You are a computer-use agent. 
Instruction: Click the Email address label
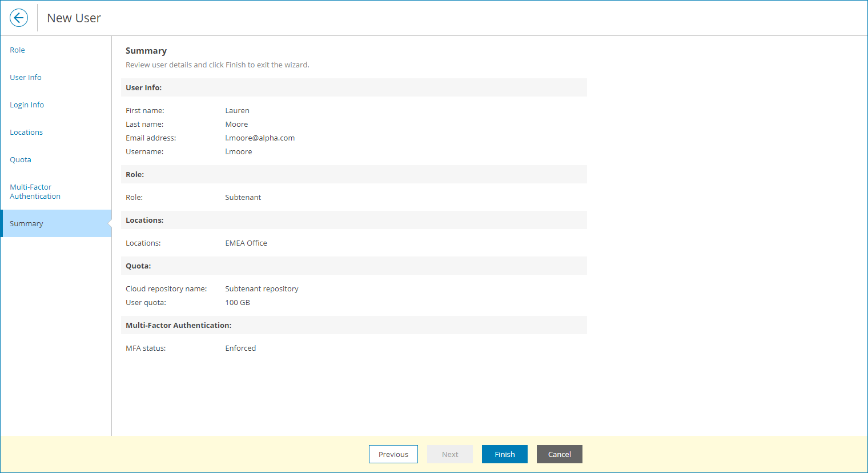tap(151, 138)
